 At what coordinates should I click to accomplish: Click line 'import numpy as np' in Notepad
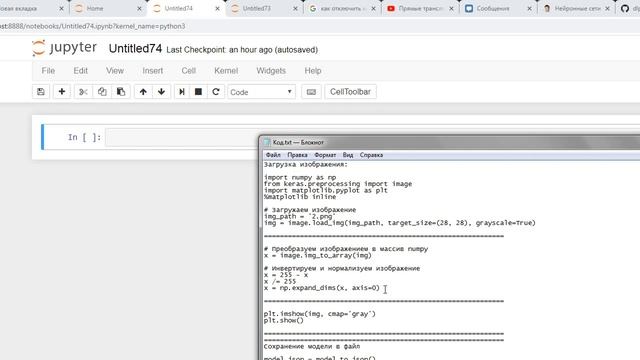pyautogui.click(x=300, y=178)
